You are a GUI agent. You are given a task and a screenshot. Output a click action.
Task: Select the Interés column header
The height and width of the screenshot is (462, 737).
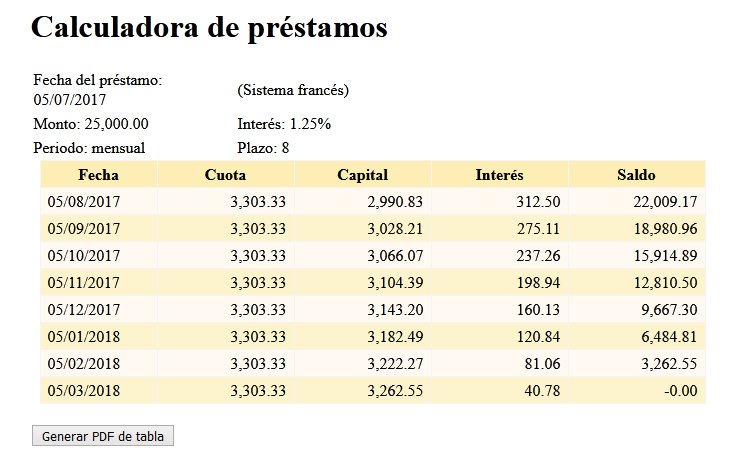(499, 175)
